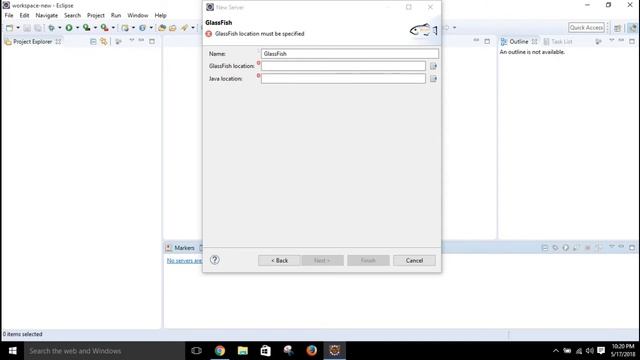Image resolution: width=640 pixels, height=360 pixels.
Task: Open the Search menu
Action: pyautogui.click(x=72, y=16)
